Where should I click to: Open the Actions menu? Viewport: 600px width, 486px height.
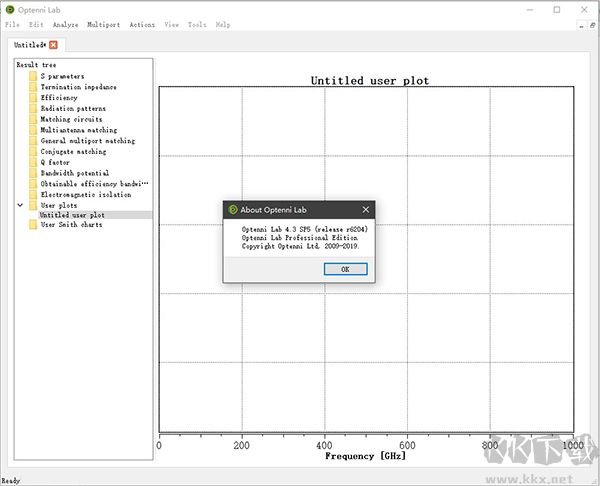142,25
